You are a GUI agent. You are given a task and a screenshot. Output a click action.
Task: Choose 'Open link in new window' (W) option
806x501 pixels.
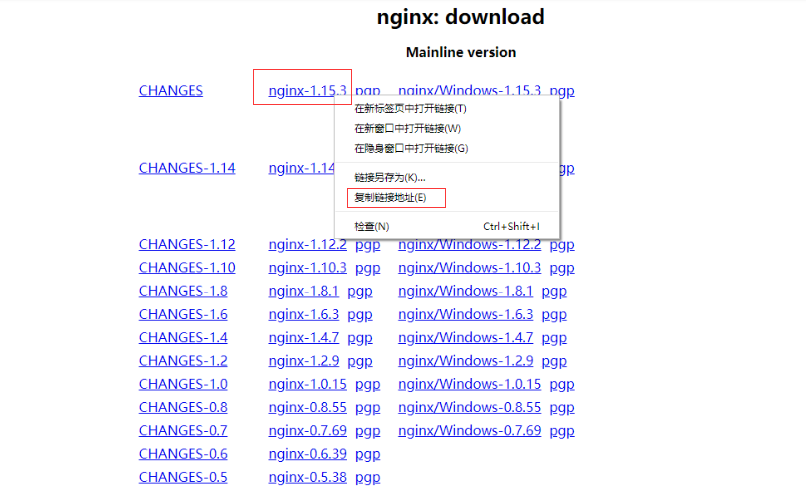[408, 128]
